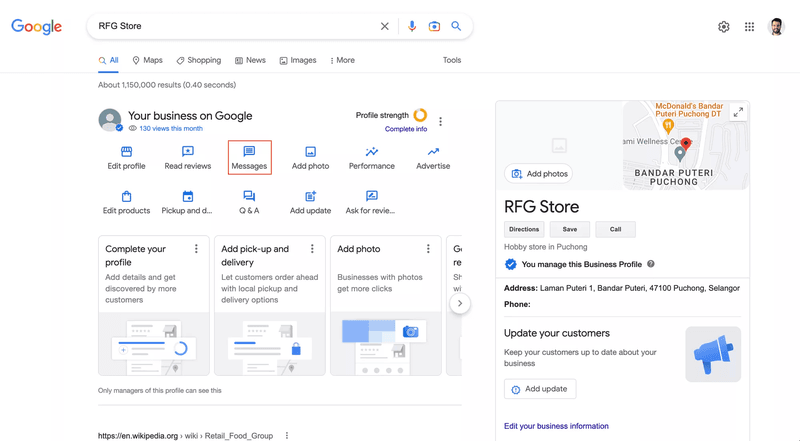Click the RFG Store panel title
The image size is (800, 441).
pyautogui.click(x=541, y=207)
